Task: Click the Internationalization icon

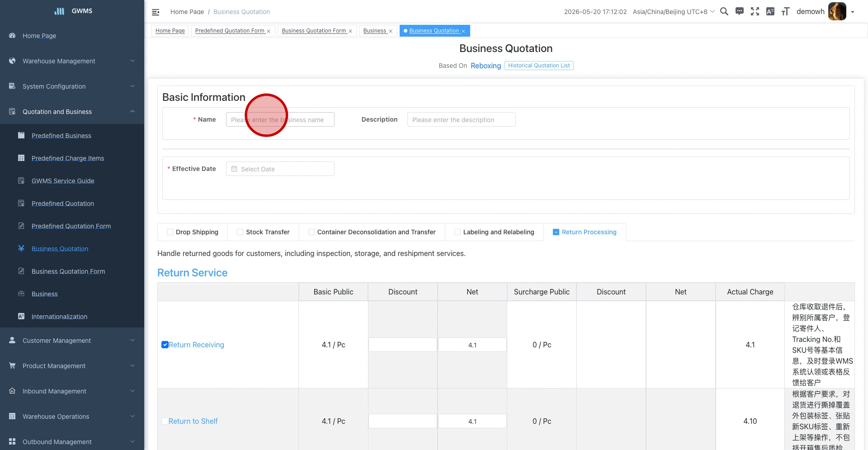Action: click(x=21, y=316)
